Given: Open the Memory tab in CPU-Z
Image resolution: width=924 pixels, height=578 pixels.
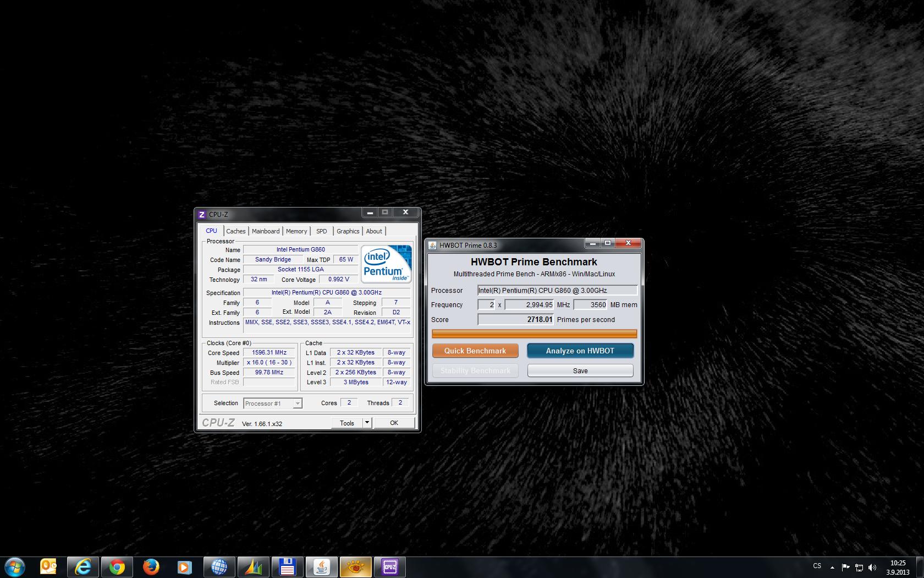Looking at the screenshot, I should [296, 231].
